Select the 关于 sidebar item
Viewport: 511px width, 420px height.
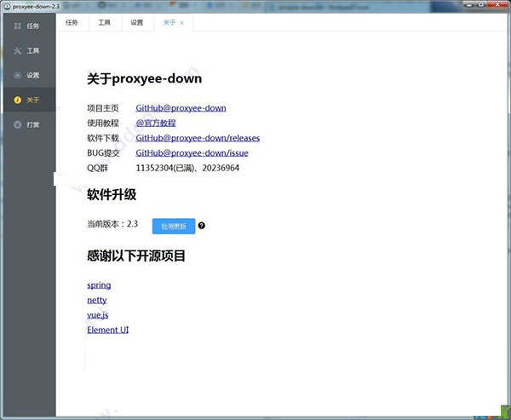click(x=29, y=100)
